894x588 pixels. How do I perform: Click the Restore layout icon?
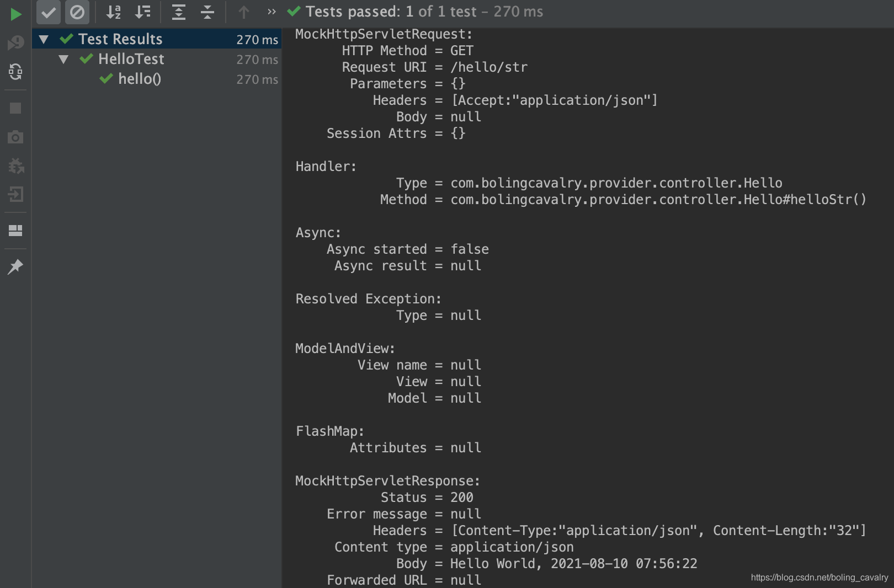(15, 231)
